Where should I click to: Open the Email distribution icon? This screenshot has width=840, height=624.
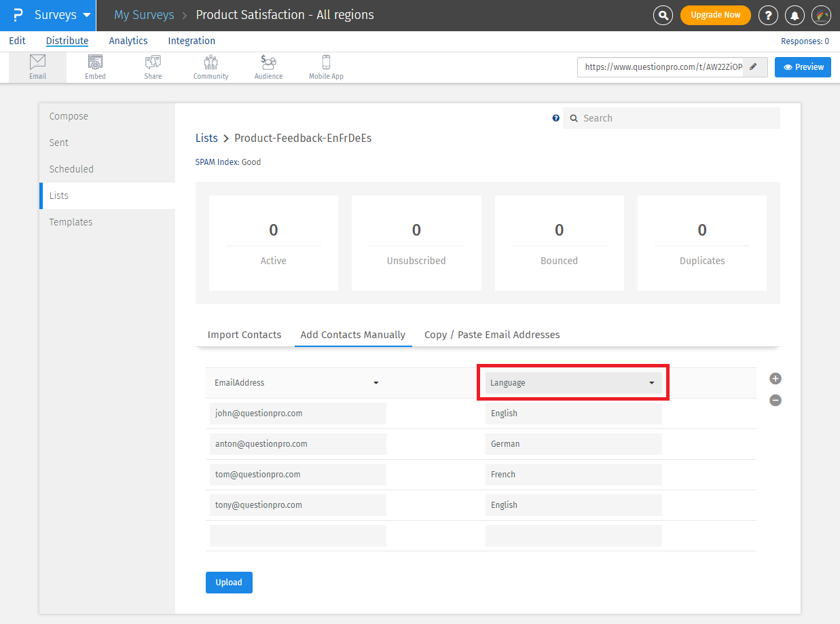[x=37, y=67]
